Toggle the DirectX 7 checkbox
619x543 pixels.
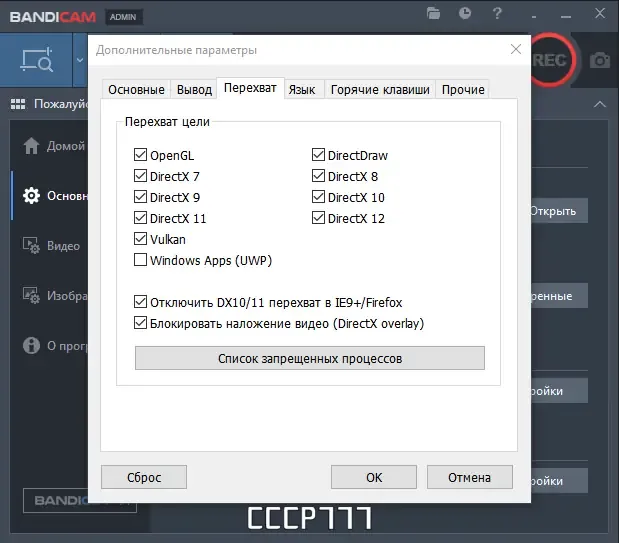point(140,176)
